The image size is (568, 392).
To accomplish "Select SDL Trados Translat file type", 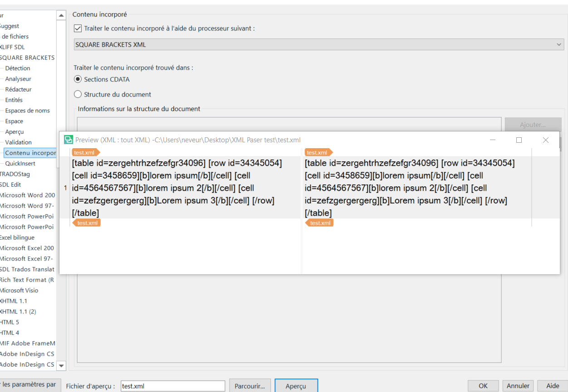I will [27, 269].
